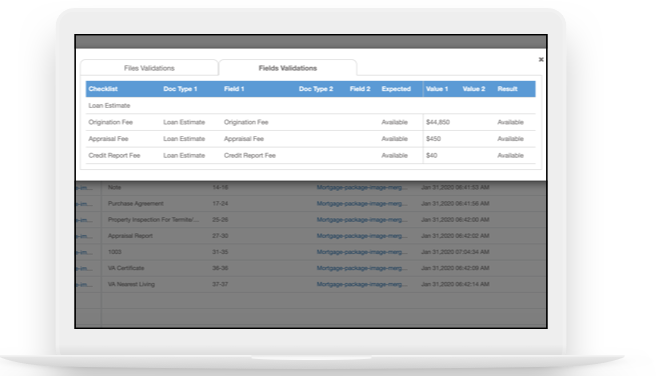Select the 1003 document row
This screenshot has height=376, width=656.
pyautogui.click(x=311, y=252)
